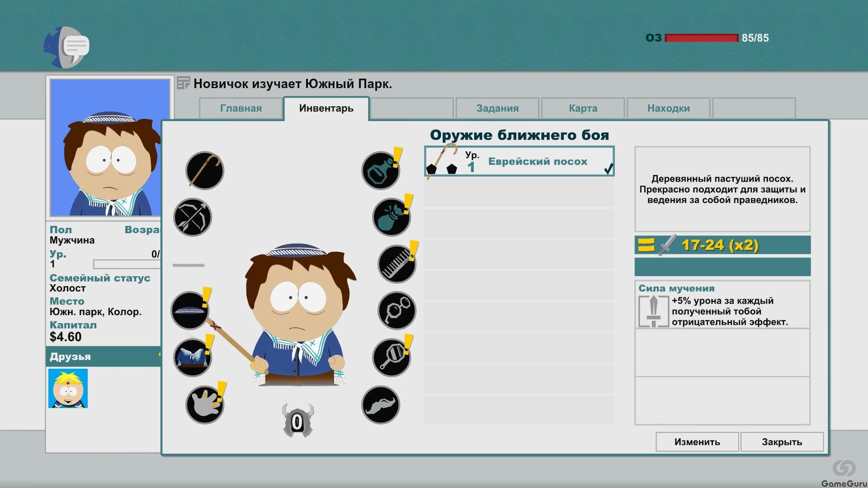Click the status feed icon next to Новичок
This screenshot has height=488, width=868.
tap(183, 83)
